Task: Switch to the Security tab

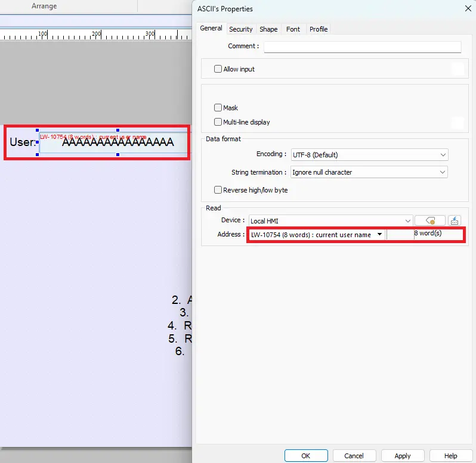Action: (x=241, y=29)
